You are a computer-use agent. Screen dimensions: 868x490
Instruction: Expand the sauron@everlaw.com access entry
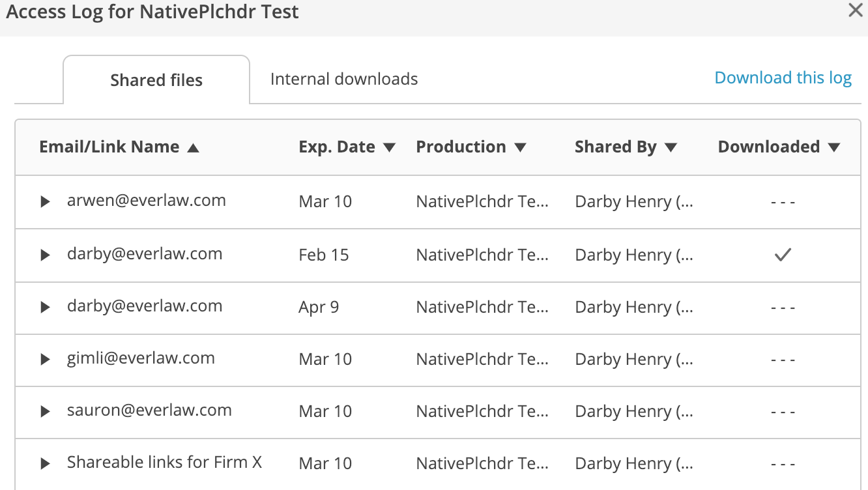coord(45,411)
